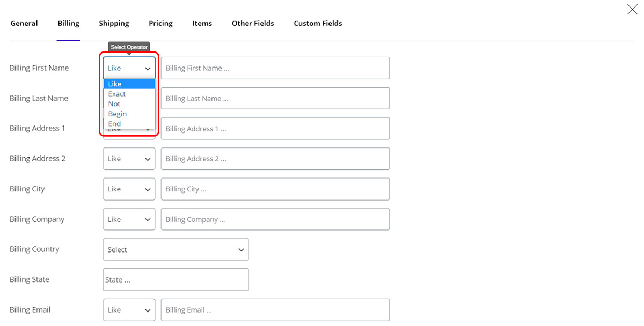Open the Billing Email operator dropdown
Image resolution: width=644 pixels, height=326 pixels.
coord(129,310)
